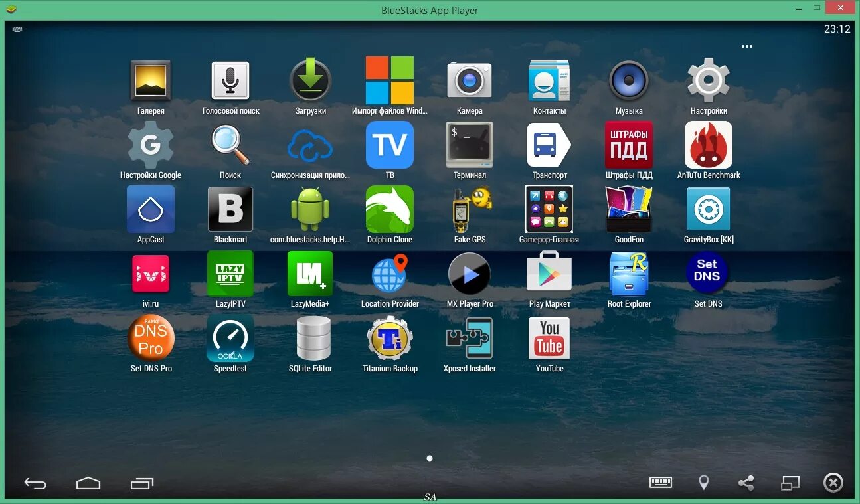Open Root Explorer app
Viewport: 860px width, 504px height.
[629, 274]
